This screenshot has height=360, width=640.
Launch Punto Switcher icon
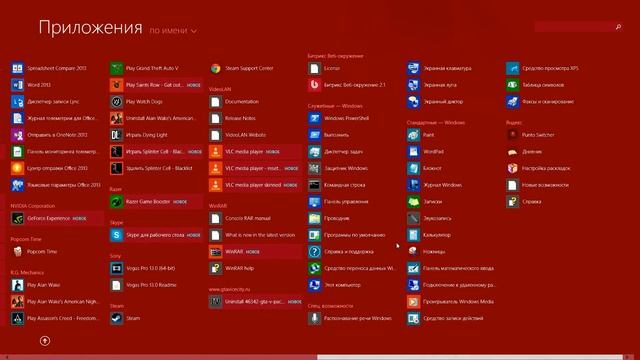513,135
